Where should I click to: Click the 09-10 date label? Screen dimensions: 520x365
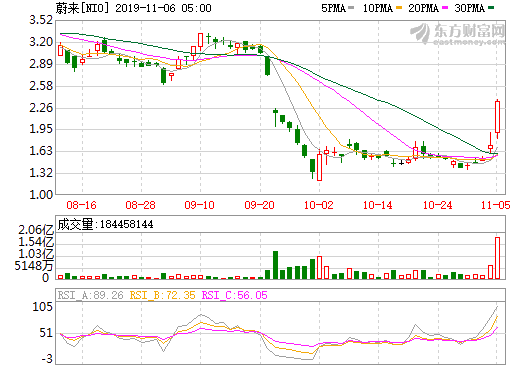click(199, 205)
